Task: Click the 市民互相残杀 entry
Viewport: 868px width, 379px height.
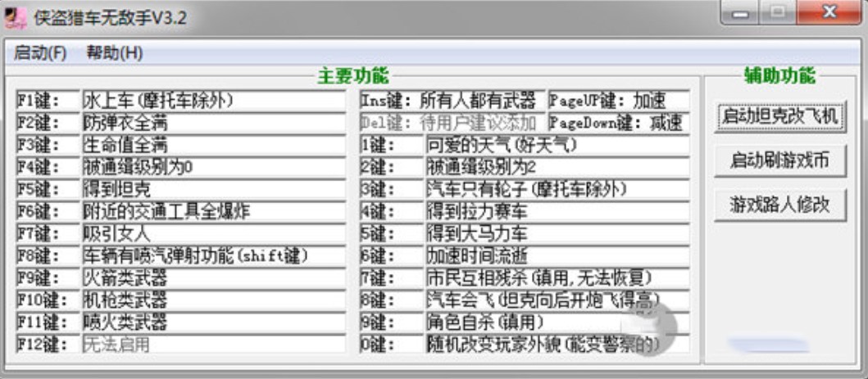Action: coord(557,277)
